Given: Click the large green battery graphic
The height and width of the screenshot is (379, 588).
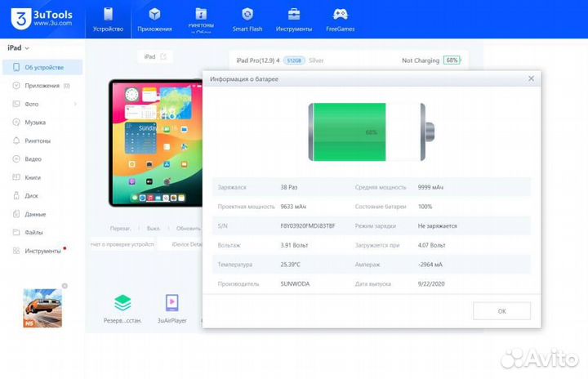Looking at the screenshot, I should coord(371,132).
